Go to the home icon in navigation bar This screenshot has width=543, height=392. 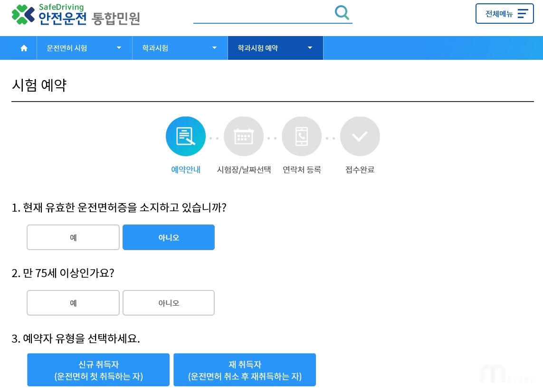click(24, 48)
